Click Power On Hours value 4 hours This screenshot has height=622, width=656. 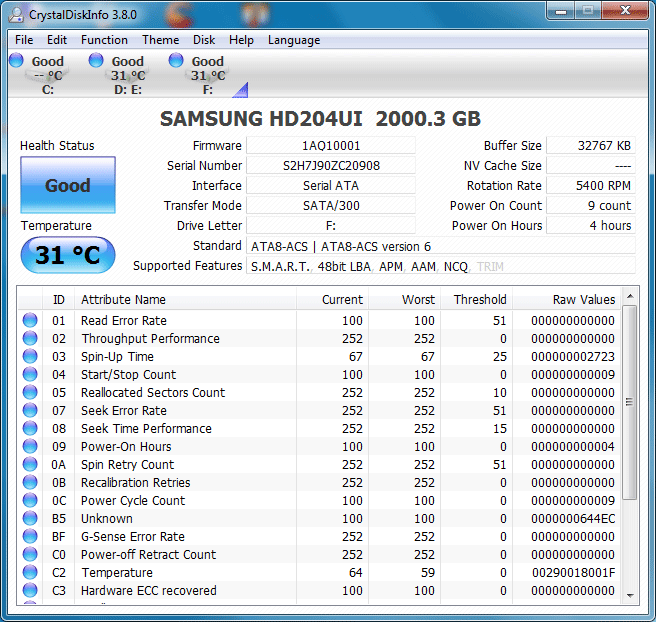pyautogui.click(x=591, y=226)
